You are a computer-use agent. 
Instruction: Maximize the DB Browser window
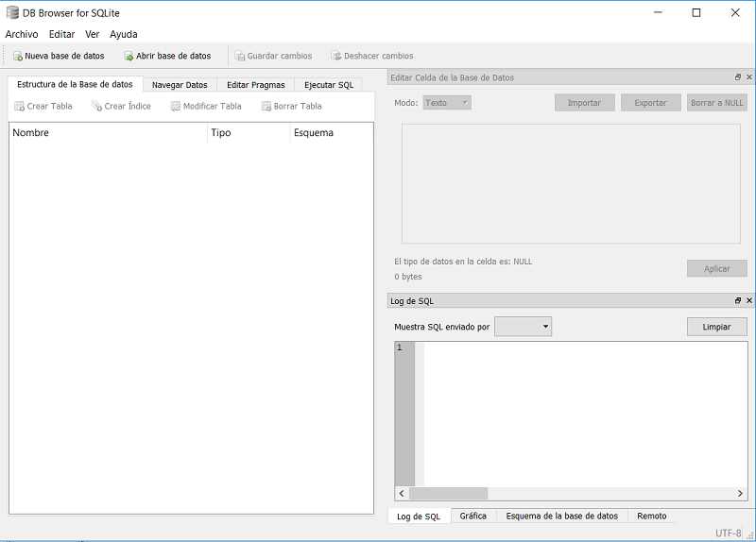pos(696,12)
